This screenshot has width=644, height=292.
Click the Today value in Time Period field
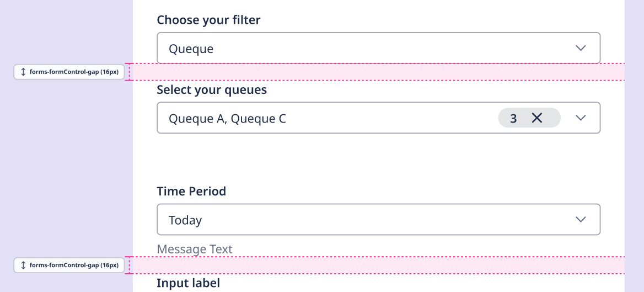pos(185,220)
